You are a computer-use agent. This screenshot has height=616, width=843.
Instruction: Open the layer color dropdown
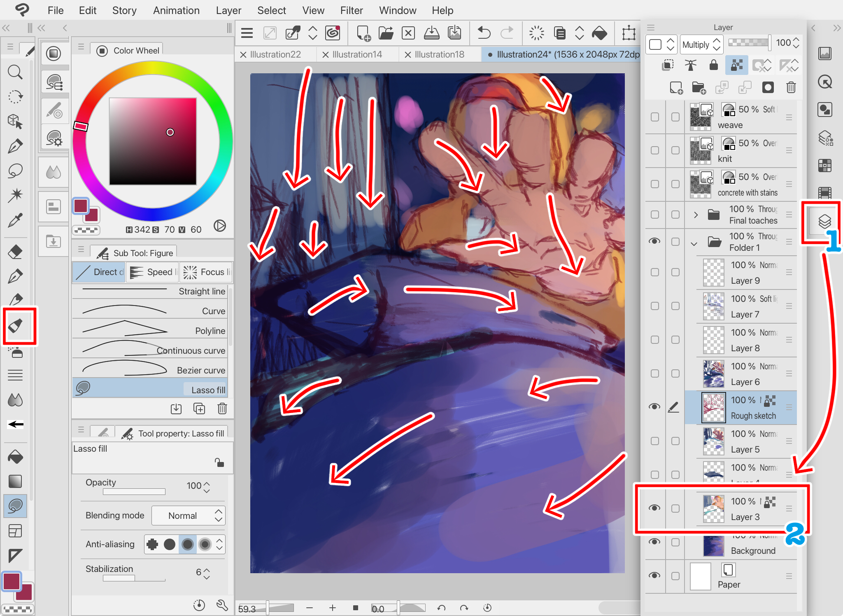coord(661,44)
